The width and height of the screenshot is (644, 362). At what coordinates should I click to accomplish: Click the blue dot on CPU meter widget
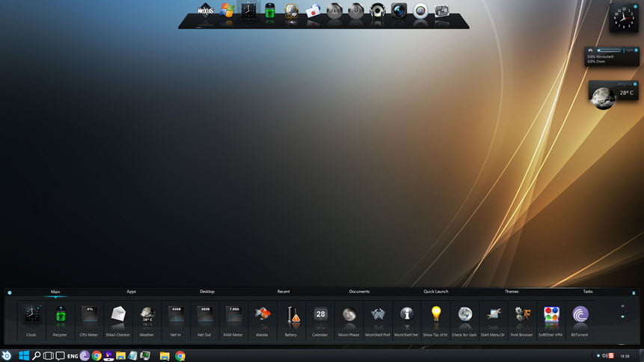[x=637, y=51]
